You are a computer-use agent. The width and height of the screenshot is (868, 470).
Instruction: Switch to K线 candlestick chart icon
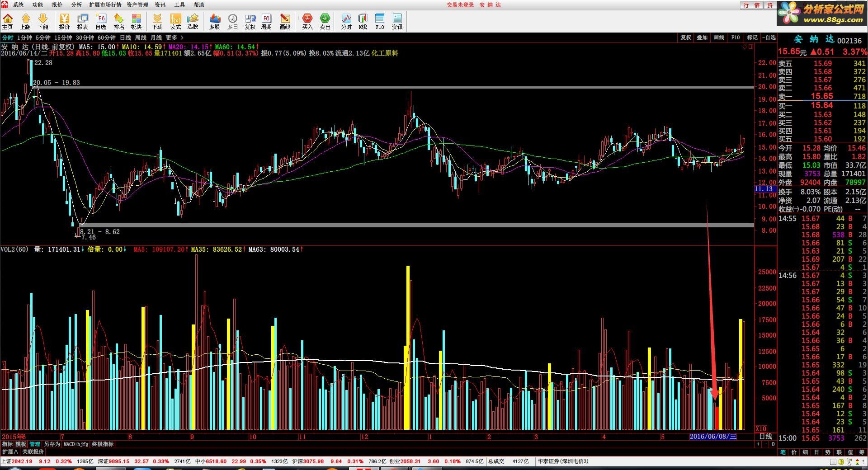pyautogui.click(x=363, y=21)
